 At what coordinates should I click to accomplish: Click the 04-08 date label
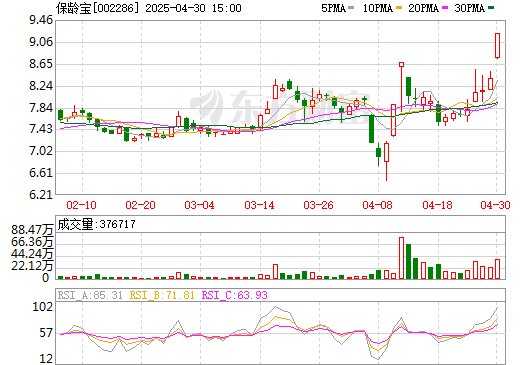click(x=378, y=205)
